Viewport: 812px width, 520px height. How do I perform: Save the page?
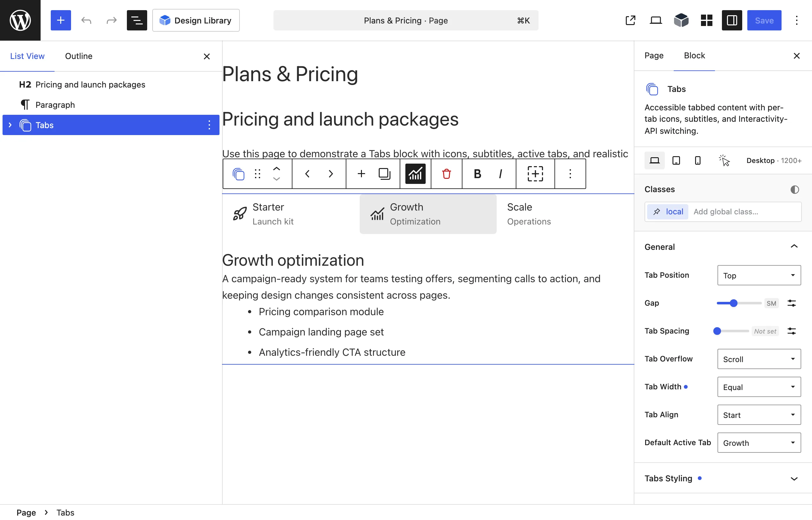[764, 20]
